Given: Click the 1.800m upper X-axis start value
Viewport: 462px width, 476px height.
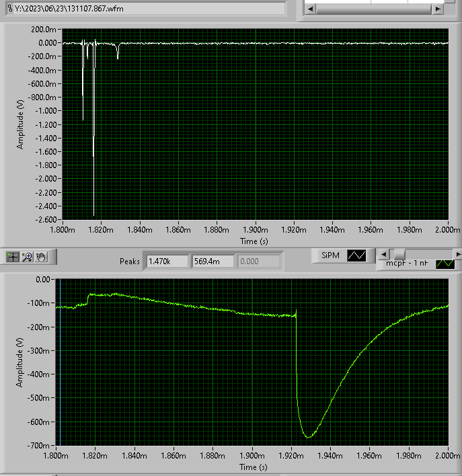Looking at the screenshot, I should tap(63, 230).
